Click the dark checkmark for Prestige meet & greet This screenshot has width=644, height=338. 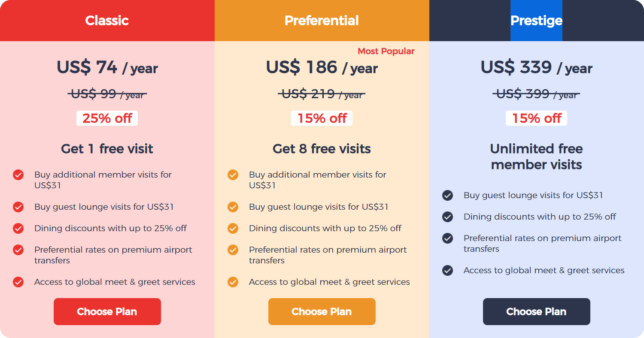[x=447, y=270]
